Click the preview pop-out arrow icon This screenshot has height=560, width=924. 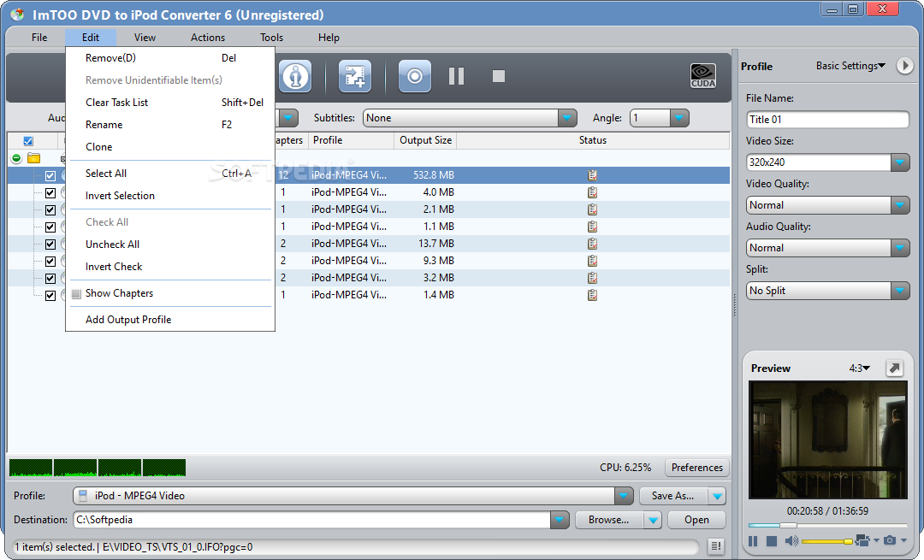tap(895, 368)
